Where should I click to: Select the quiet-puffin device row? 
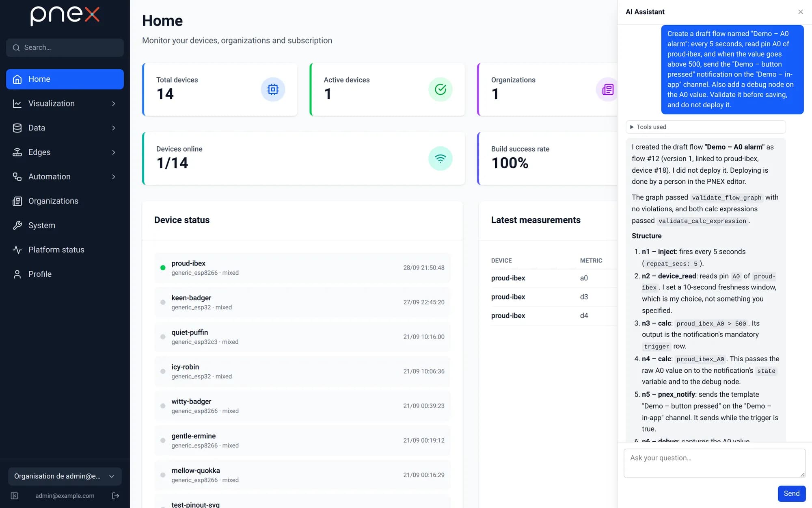(302, 337)
